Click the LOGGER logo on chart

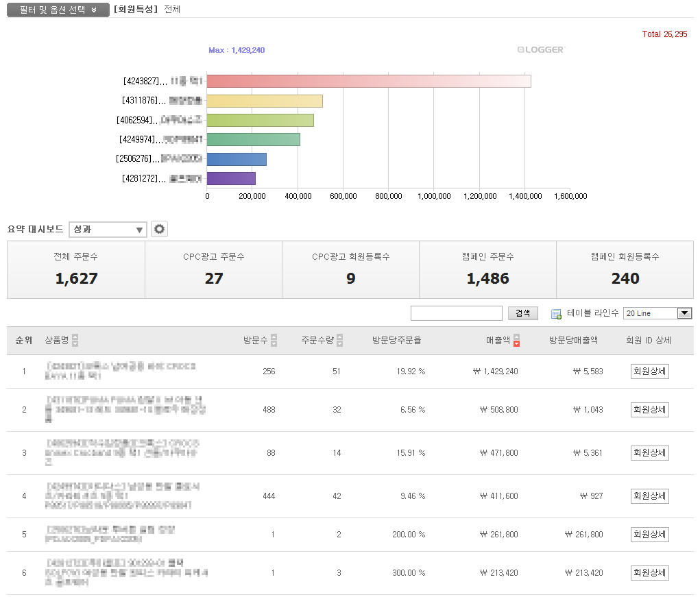541,50
